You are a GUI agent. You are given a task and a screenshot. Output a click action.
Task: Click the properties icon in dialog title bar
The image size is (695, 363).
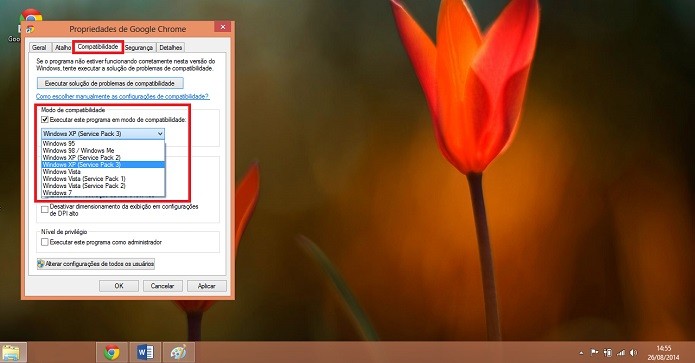pyautogui.click(x=30, y=29)
